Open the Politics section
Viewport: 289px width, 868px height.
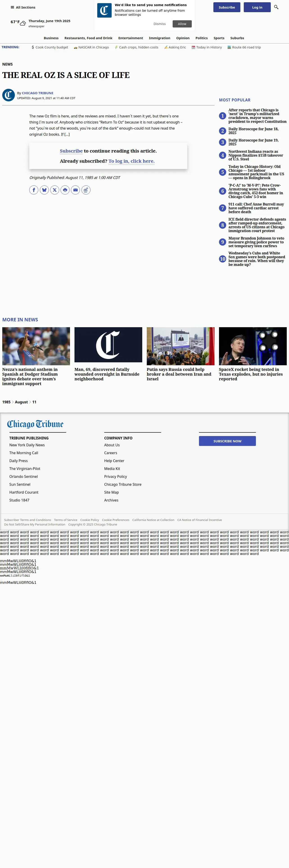pos(201,38)
